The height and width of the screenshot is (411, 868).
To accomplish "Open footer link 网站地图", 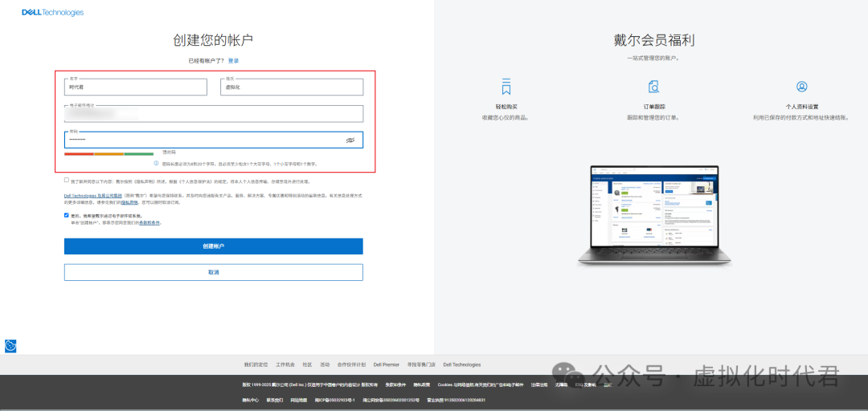I will tap(299, 400).
